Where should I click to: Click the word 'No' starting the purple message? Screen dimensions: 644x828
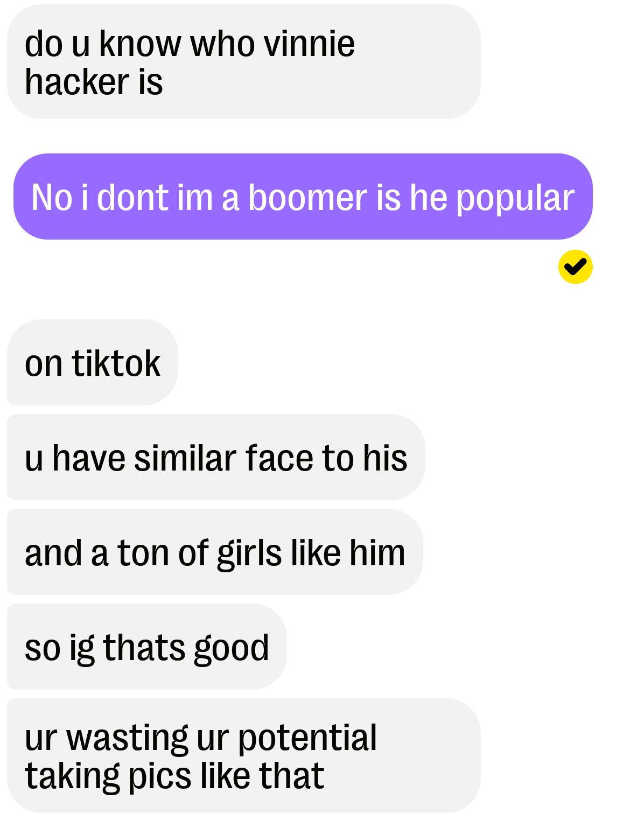tap(52, 198)
